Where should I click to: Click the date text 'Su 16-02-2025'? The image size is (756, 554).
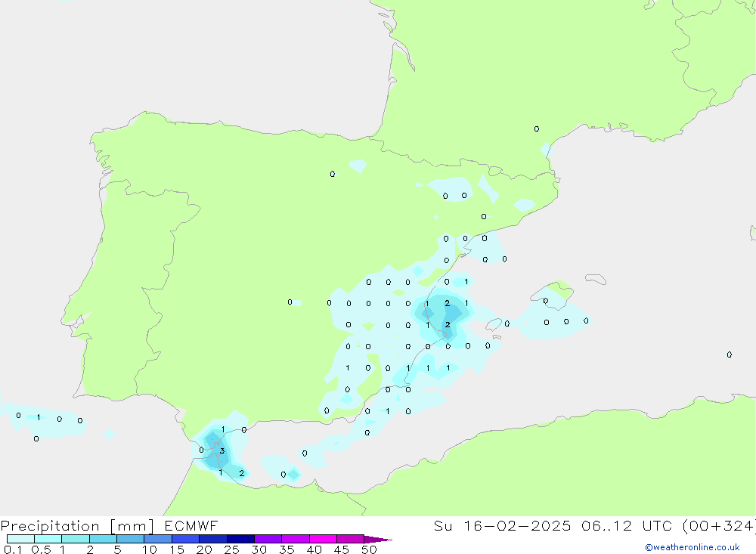502,526
